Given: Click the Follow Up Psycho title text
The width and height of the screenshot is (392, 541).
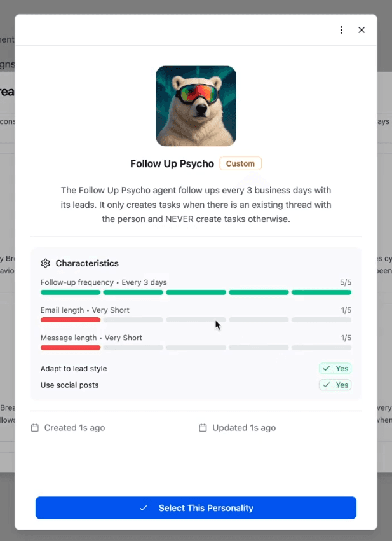Looking at the screenshot, I should pyautogui.click(x=172, y=163).
